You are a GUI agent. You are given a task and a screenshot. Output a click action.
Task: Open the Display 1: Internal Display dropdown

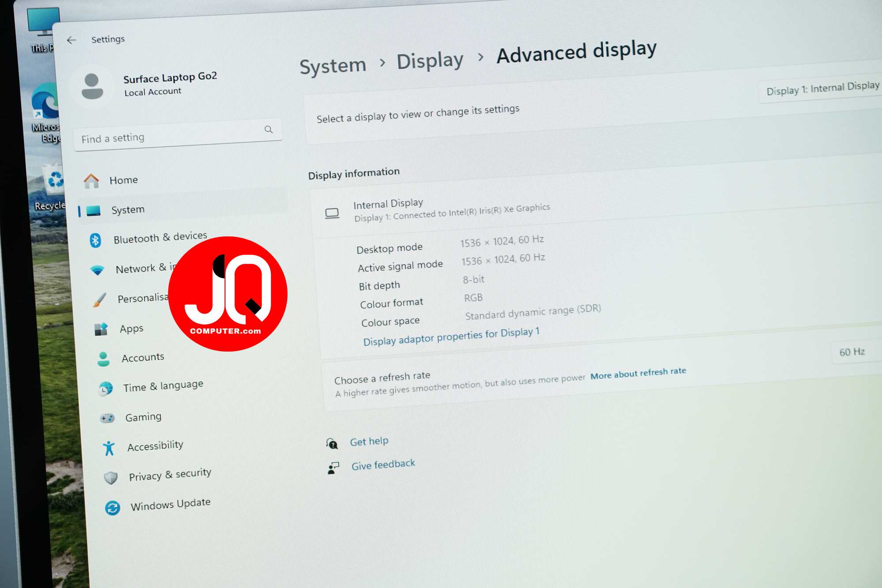click(821, 88)
